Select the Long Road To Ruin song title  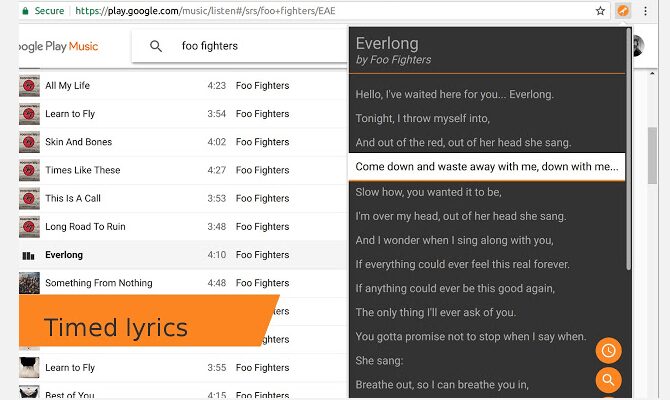[x=85, y=226]
